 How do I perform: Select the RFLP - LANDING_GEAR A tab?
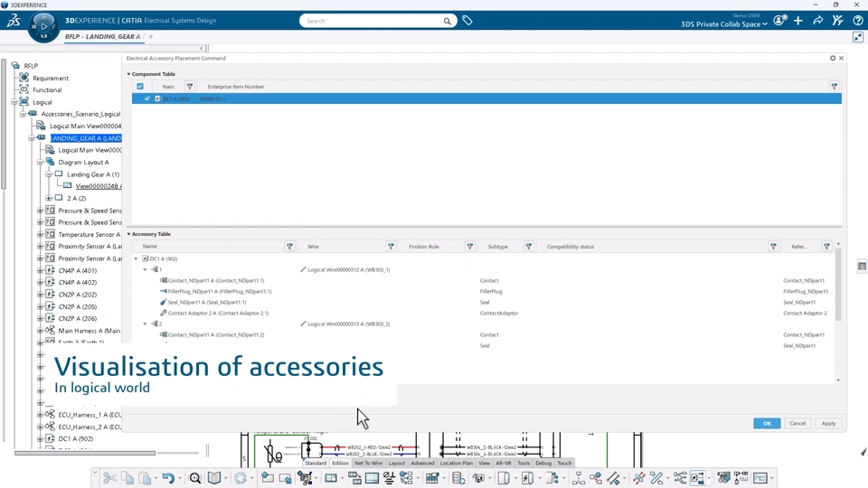pyautogui.click(x=102, y=36)
